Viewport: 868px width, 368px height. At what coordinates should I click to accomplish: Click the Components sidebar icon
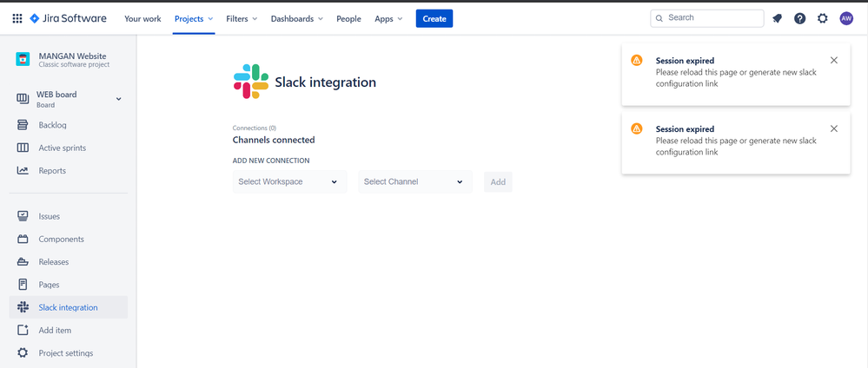coord(23,239)
